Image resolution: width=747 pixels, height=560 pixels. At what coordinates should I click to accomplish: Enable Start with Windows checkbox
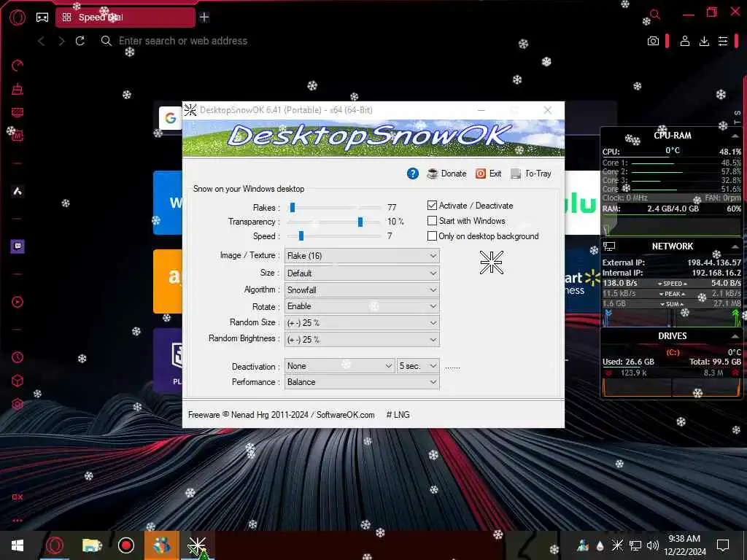tap(432, 220)
